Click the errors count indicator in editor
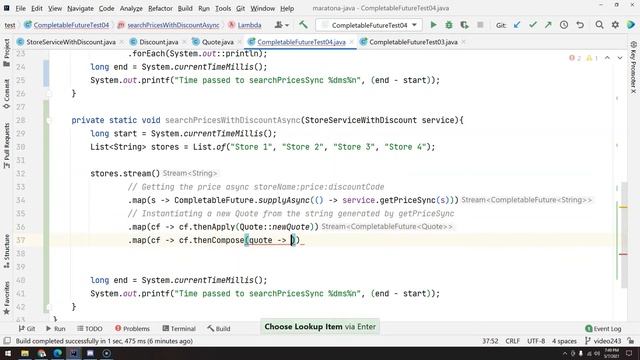The height and width of the screenshot is (360, 640). [x=575, y=58]
